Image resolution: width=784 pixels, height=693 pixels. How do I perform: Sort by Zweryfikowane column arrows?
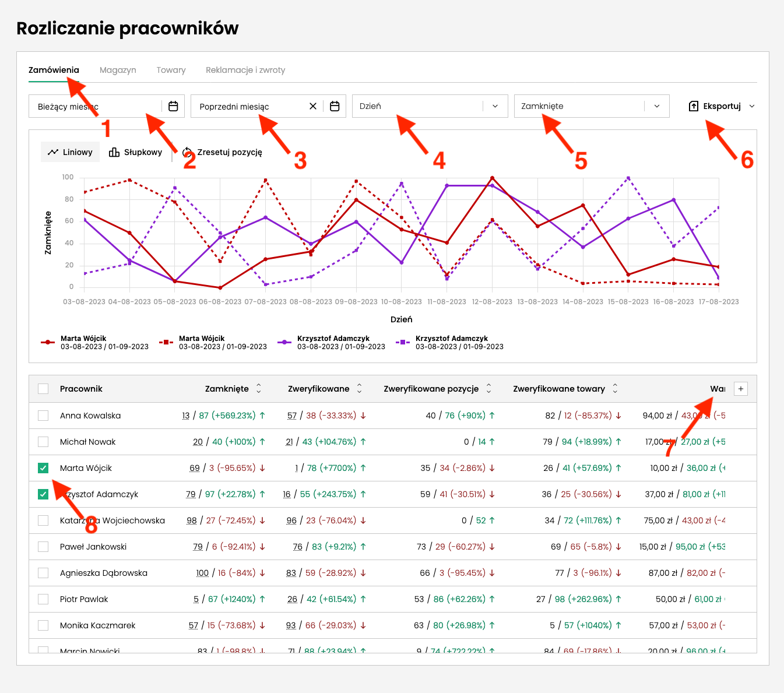(x=360, y=389)
